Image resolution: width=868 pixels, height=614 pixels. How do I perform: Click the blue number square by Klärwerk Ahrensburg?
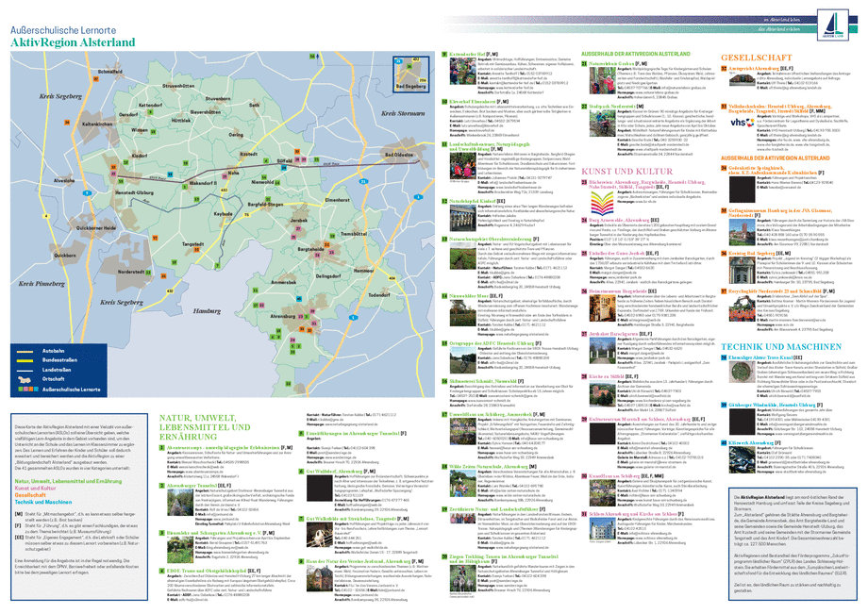(x=724, y=443)
